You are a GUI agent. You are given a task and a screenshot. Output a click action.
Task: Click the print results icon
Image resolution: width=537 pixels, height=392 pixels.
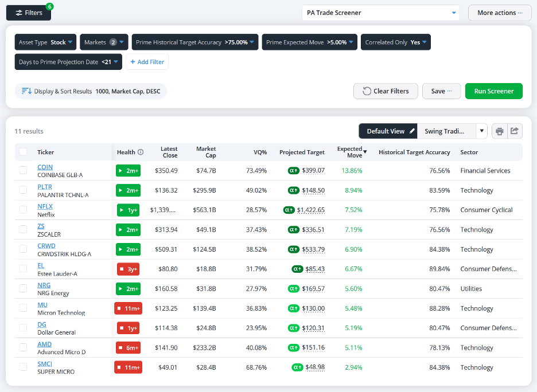[499, 131]
